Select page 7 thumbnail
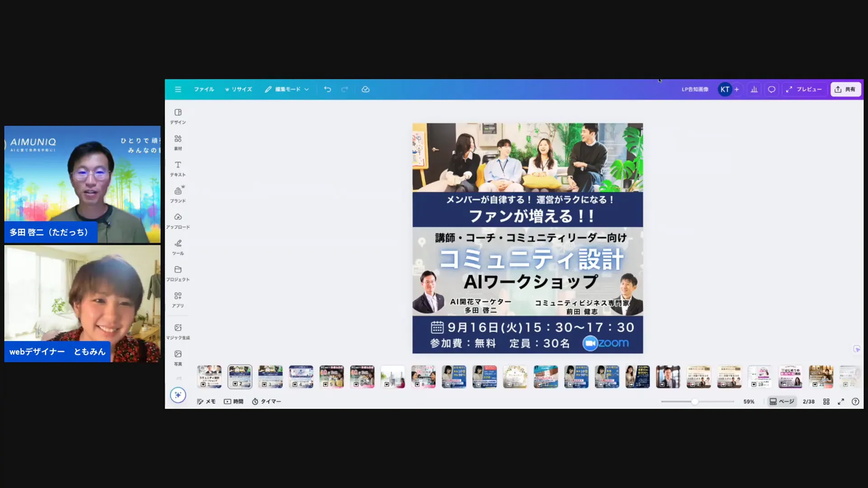This screenshot has height=488, width=868. [393, 377]
